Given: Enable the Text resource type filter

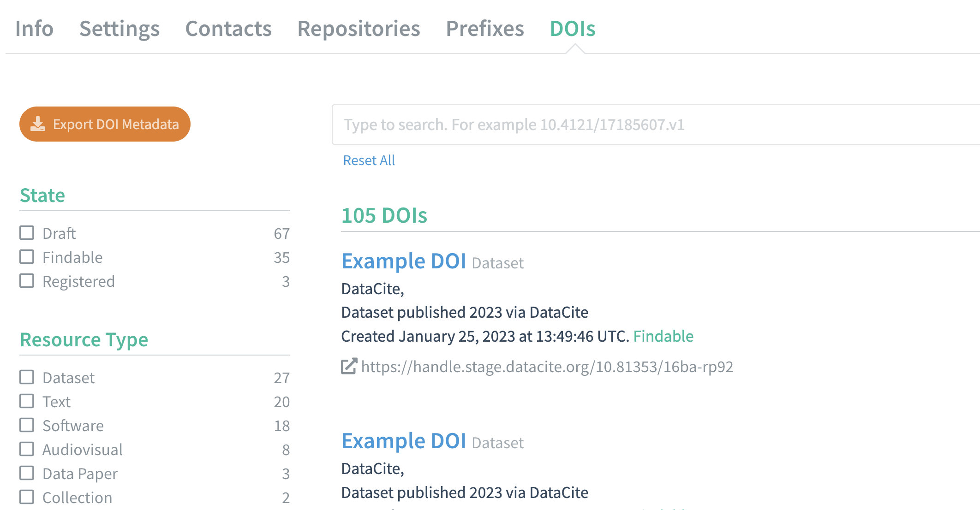Looking at the screenshot, I should click(27, 401).
